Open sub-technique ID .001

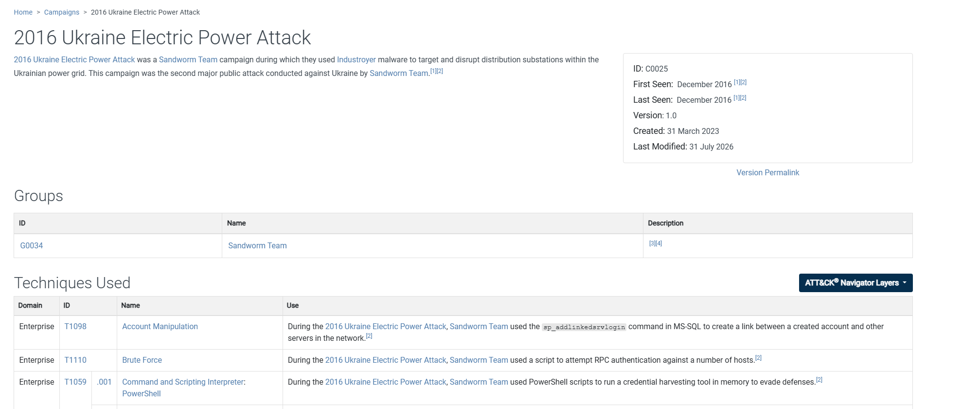click(x=104, y=382)
